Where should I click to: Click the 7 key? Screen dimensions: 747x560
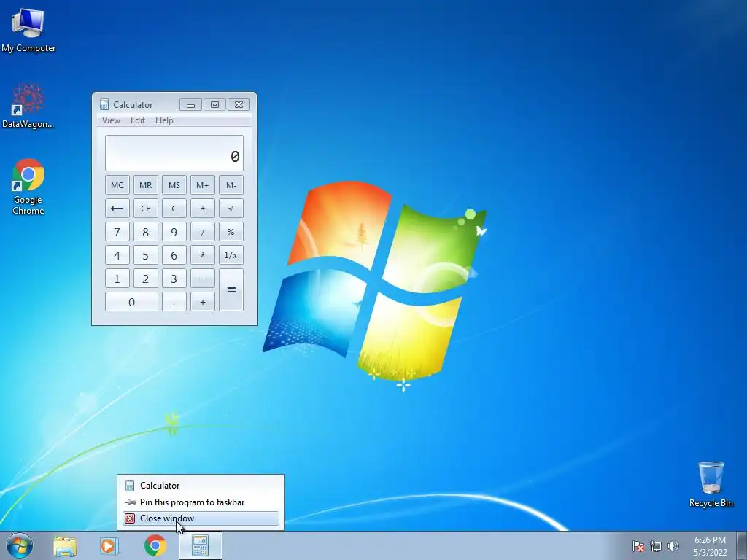(x=117, y=232)
